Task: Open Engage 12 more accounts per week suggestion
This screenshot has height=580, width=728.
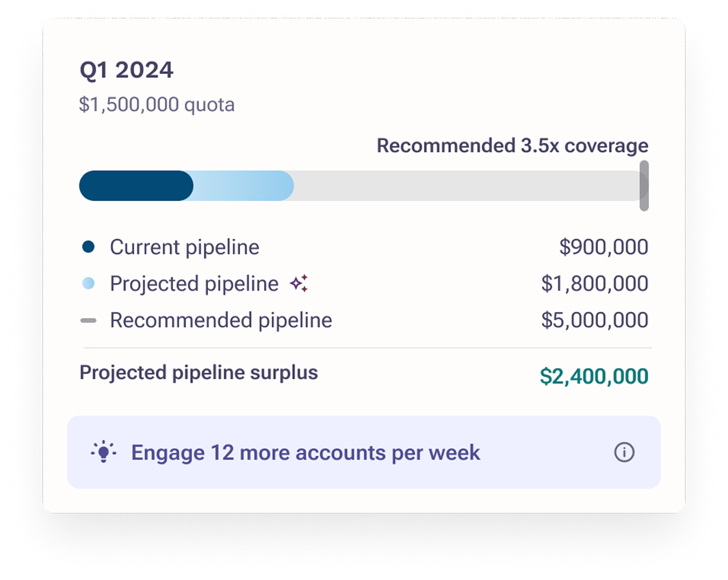Action: coord(307,452)
